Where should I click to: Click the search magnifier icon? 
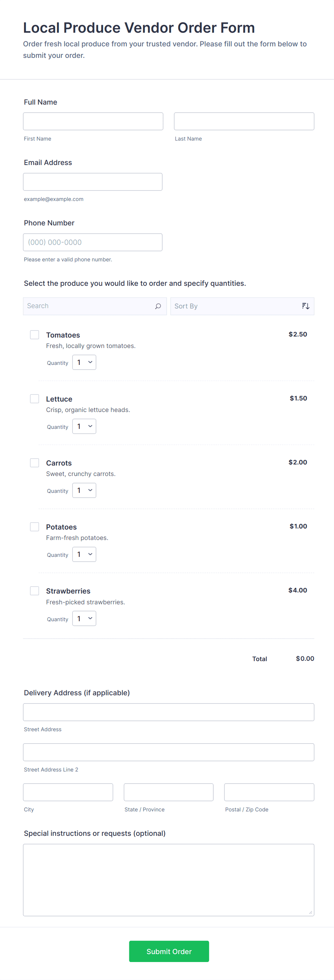(x=158, y=306)
